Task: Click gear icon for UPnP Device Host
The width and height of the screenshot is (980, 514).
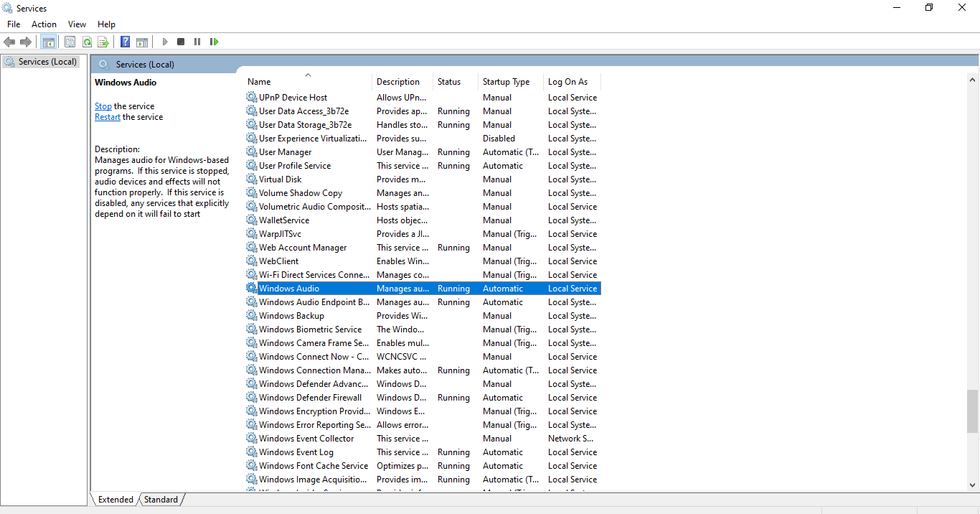Action: (251, 97)
